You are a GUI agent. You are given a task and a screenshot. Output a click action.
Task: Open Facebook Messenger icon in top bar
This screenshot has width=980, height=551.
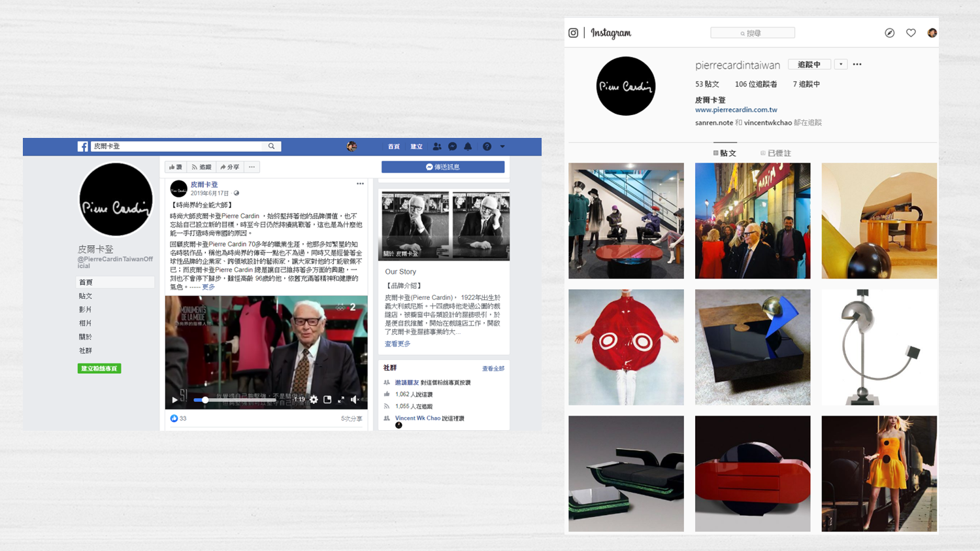click(x=452, y=146)
